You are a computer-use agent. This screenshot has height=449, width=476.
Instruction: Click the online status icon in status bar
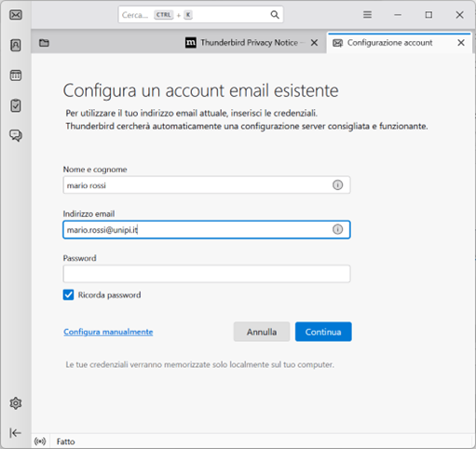click(x=40, y=442)
